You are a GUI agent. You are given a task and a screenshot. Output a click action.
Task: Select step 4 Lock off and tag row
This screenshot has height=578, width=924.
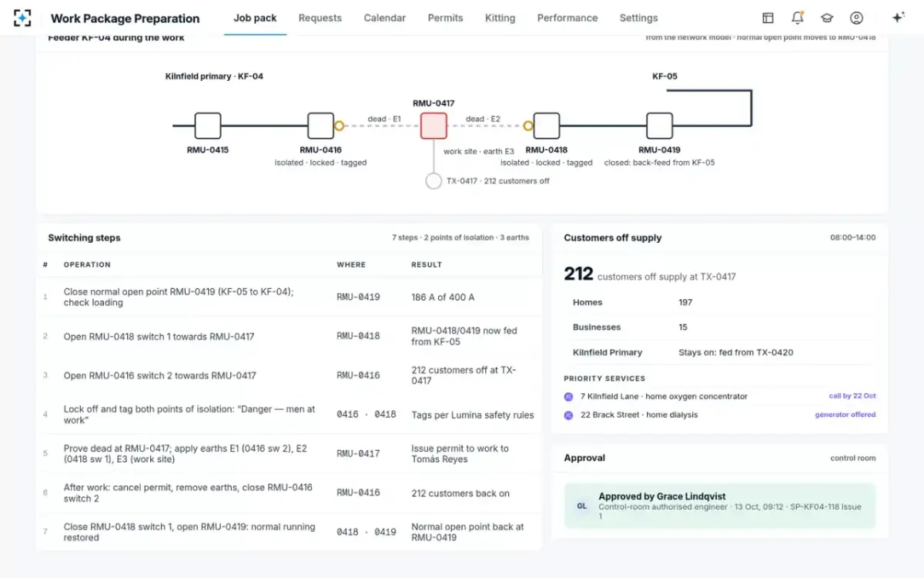tap(289, 415)
